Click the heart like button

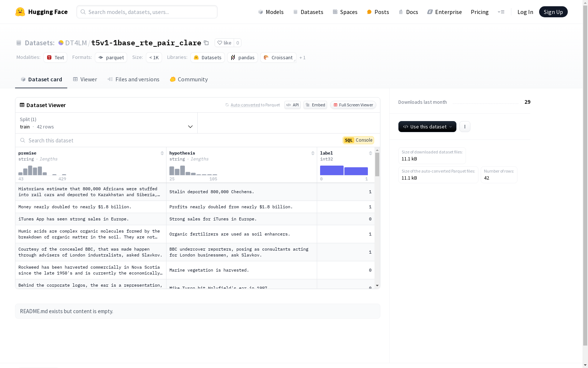tap(224, 43)
